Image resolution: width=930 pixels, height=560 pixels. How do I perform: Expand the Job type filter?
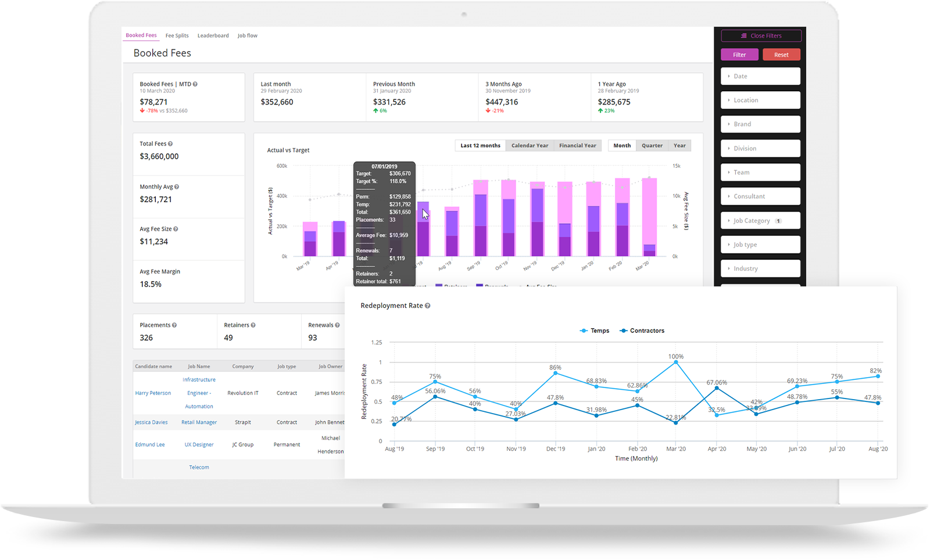[x=760, y=245]
